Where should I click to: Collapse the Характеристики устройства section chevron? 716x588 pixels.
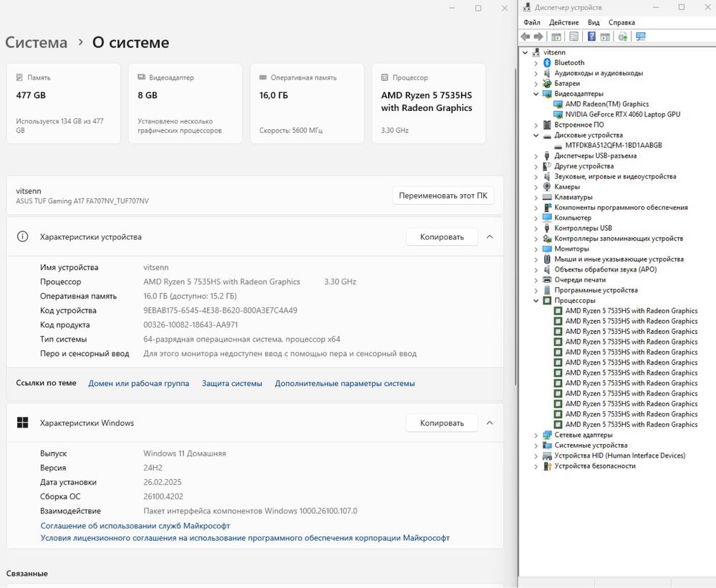[x=490, y=236]
